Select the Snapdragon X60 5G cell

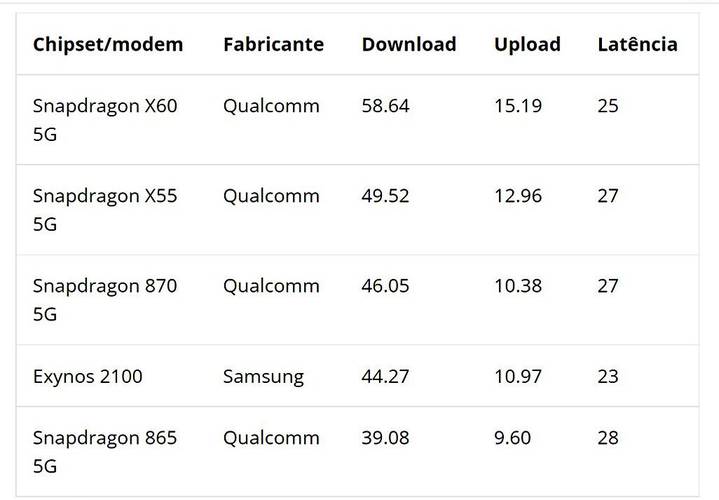coord(105,120)
